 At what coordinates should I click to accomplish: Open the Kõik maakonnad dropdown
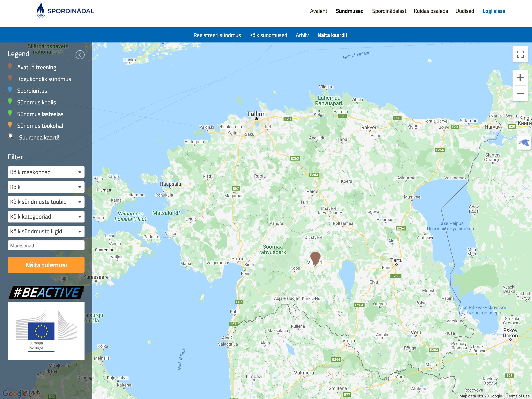[x=46, y=172]
